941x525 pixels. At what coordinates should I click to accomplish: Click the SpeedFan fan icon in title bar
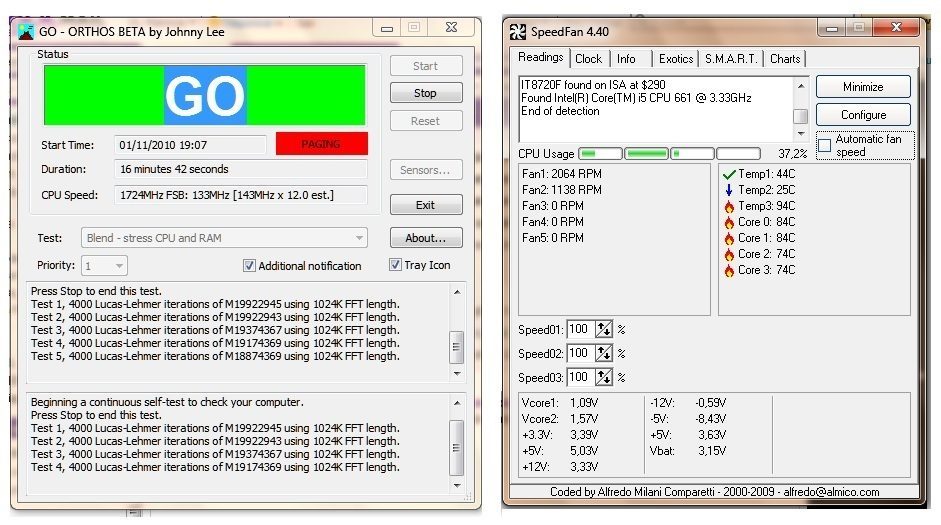[x=517, y=32]
